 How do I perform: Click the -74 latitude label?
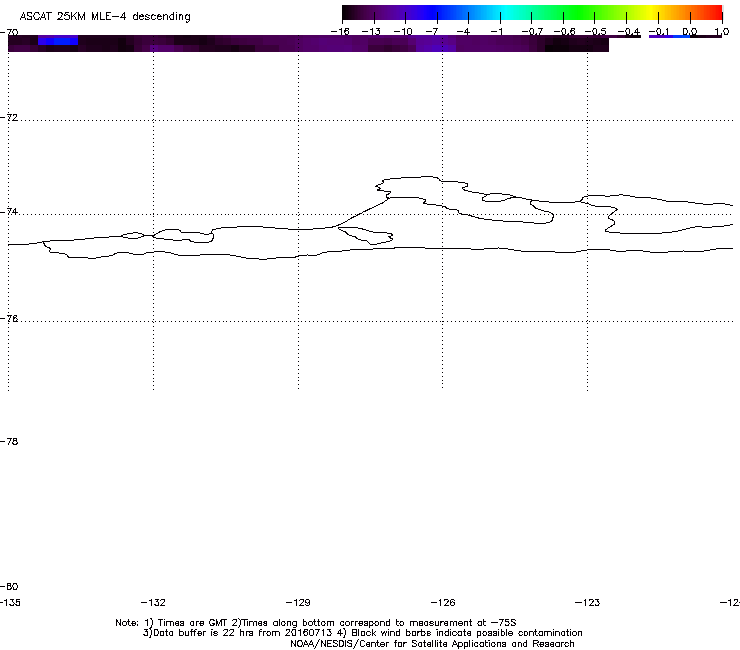tap(9, 211)
